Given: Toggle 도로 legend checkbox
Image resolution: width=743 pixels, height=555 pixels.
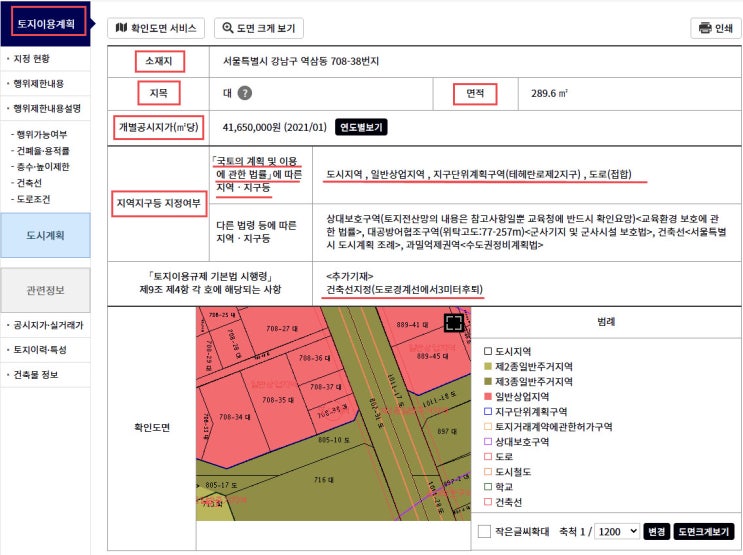Looking at the screenshot, I should pos(488,456).
